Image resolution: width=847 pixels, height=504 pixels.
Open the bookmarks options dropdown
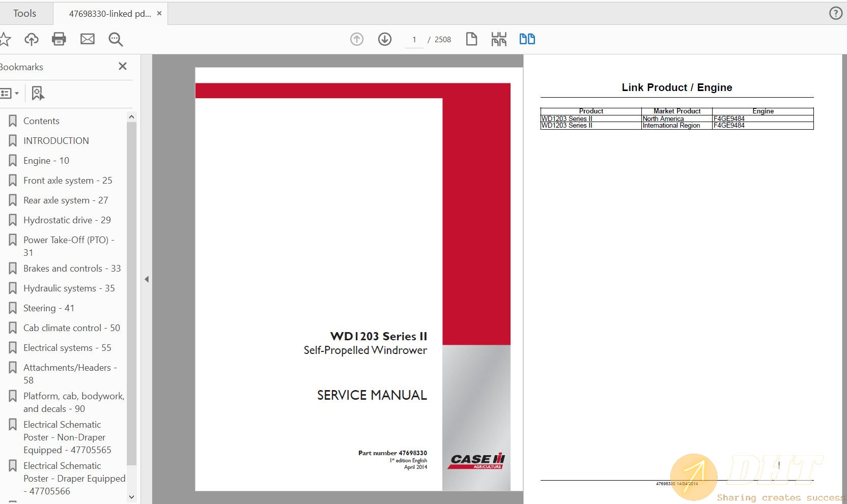tap(10, 93)
